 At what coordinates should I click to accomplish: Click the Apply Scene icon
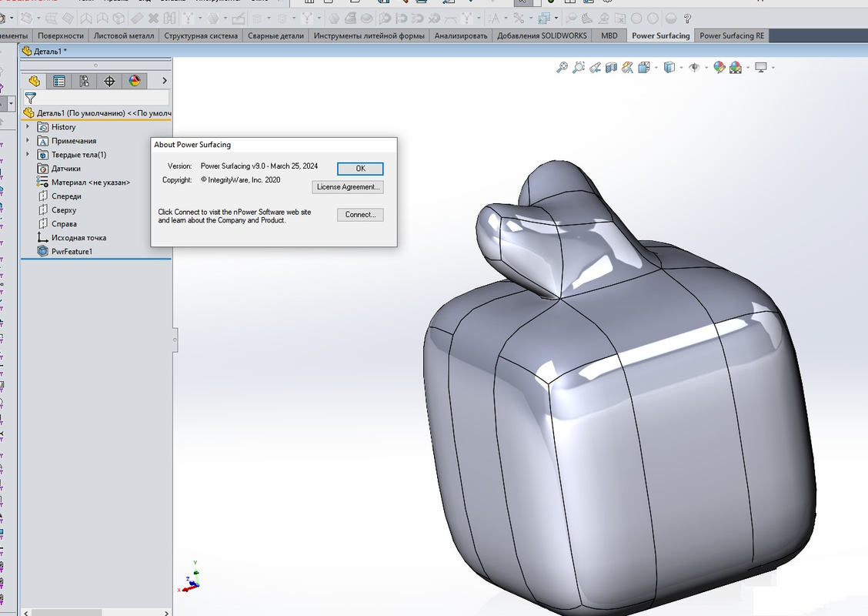pos(736,68)
